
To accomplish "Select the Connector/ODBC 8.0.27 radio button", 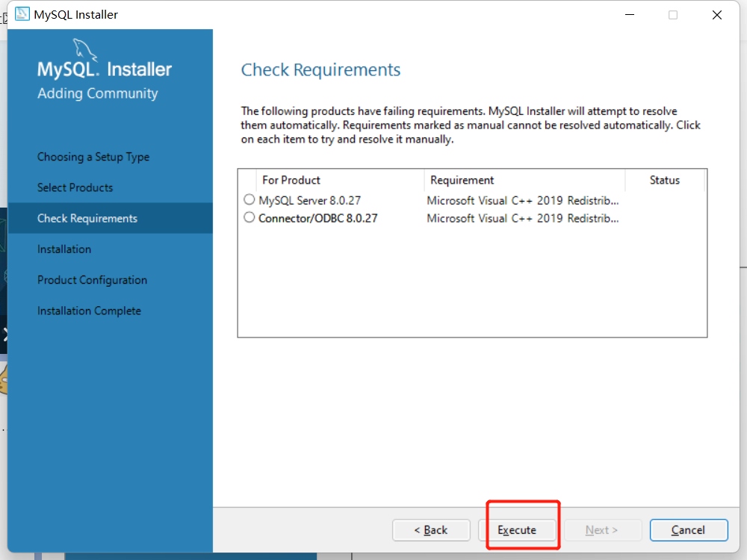I will [x=249, y=217].
